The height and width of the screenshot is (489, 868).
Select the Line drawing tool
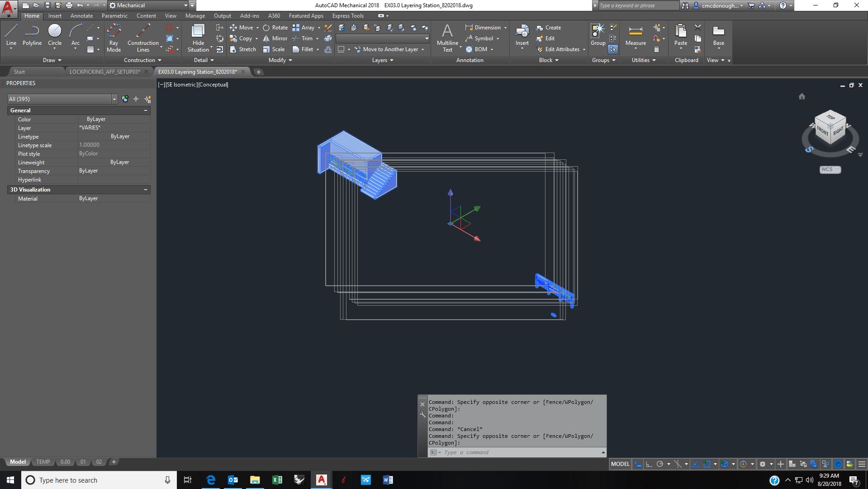(11, 35)
